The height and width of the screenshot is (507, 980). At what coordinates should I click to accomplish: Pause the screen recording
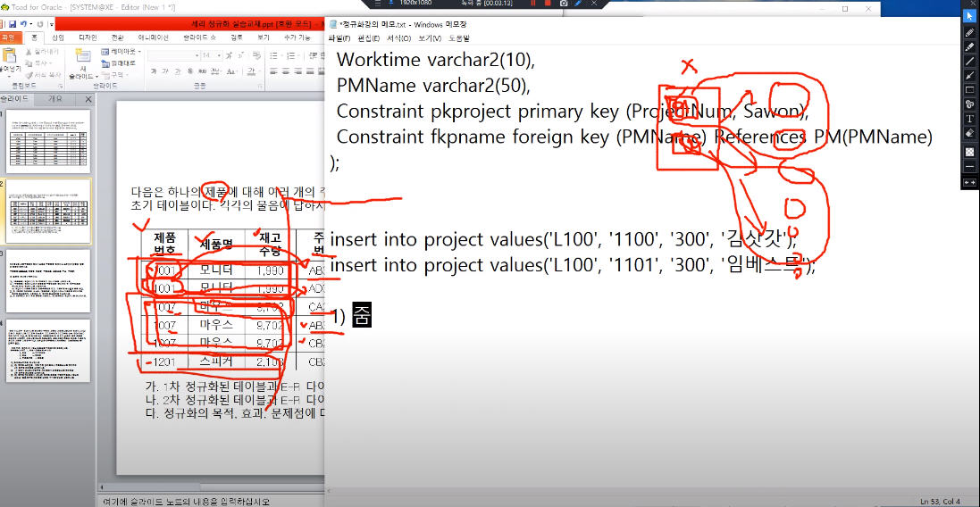534,3
